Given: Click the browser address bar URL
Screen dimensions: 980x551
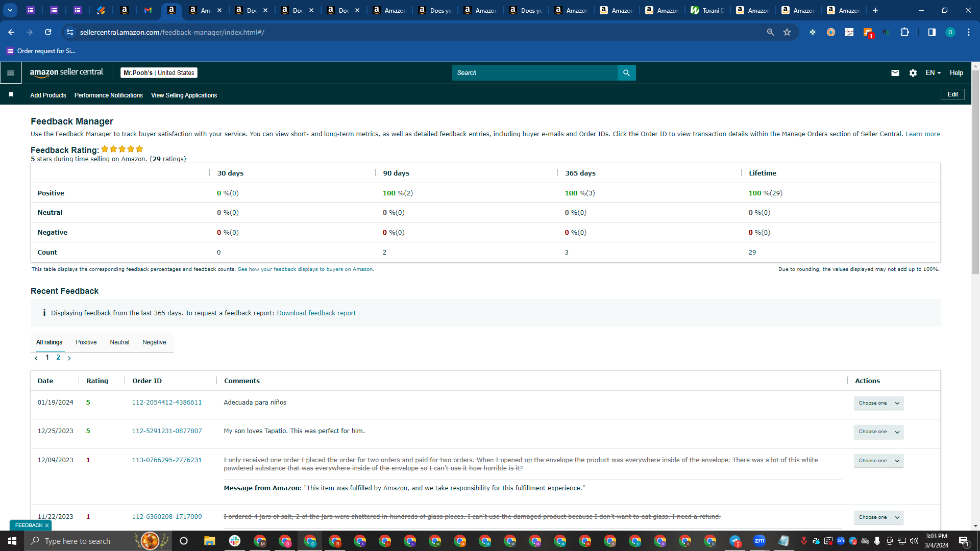Looking at the screenshot, I should point(172,32).
